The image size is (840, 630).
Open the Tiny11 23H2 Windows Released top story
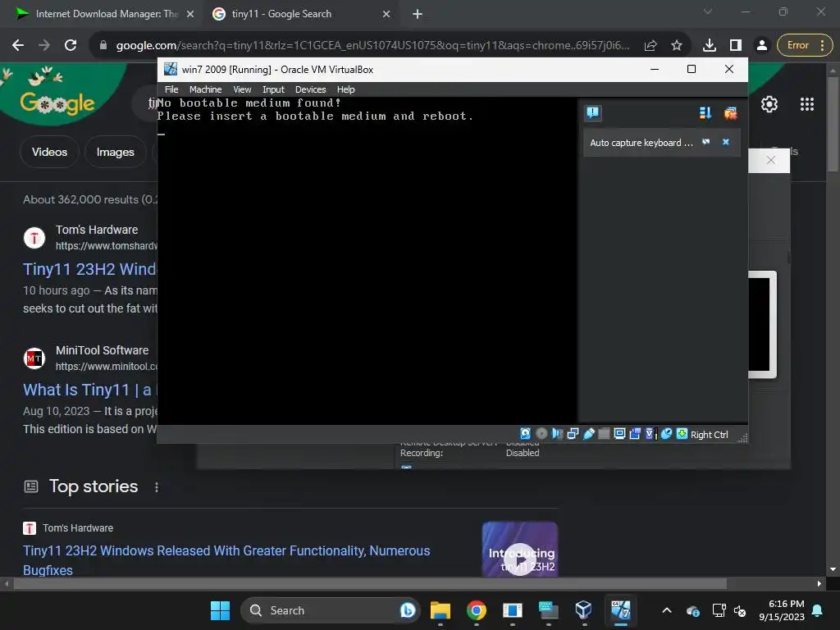226,559
